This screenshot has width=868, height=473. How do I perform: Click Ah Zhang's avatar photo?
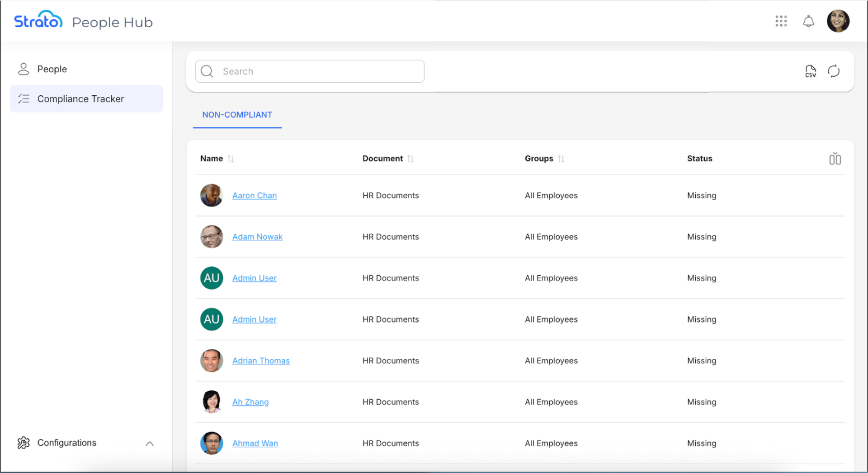tap(212, 402)
